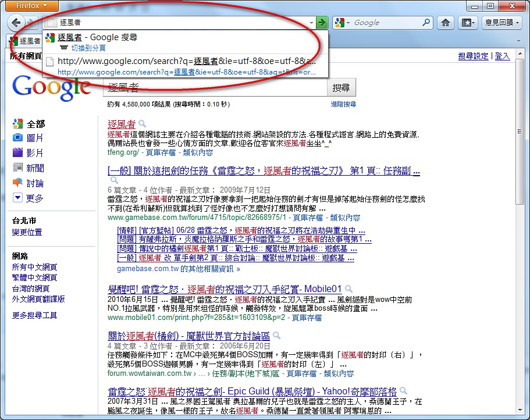Open the [問題] 有薩弗拉斯 sublink

click(244, 240)
